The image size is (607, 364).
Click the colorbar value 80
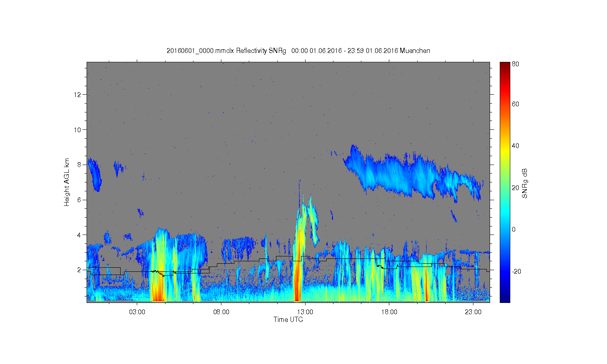515,64
